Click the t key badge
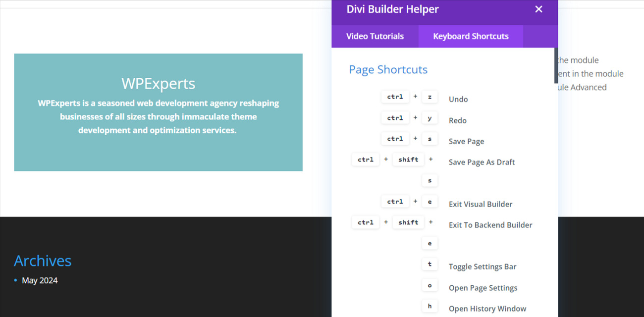The width and height of the screenshot is (644, 317). pos(429,264)
